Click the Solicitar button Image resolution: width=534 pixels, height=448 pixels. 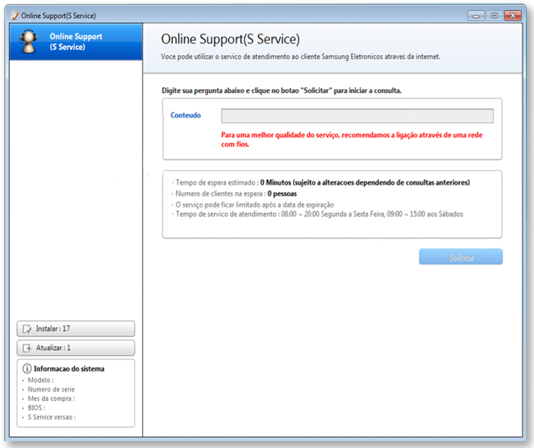click(x=461, y=257)
